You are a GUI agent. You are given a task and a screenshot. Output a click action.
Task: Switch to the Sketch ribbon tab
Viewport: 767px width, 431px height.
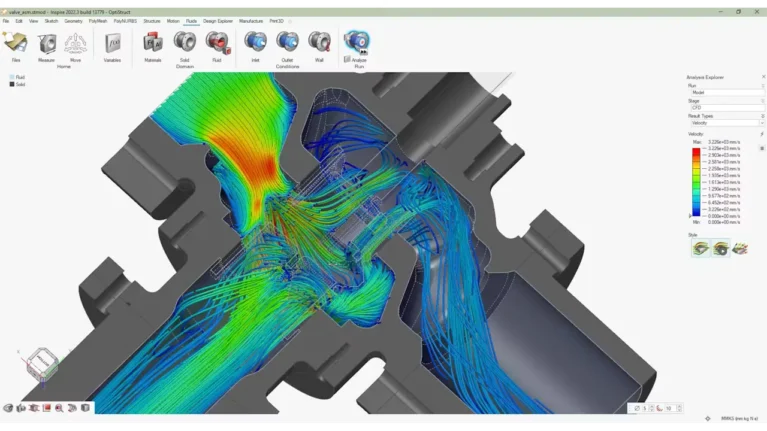pyautogui.click(x=51, y=21)
